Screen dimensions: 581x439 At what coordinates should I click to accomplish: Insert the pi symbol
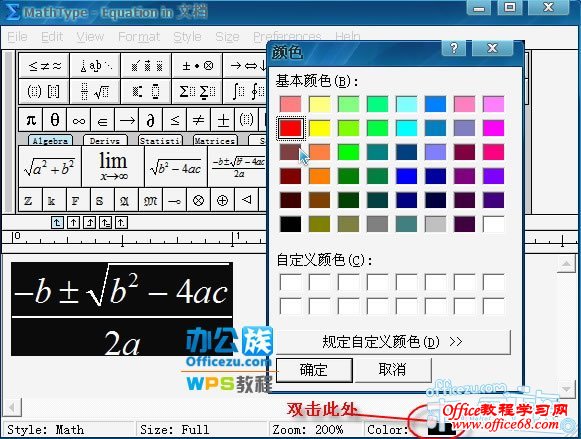pos(31,120)
